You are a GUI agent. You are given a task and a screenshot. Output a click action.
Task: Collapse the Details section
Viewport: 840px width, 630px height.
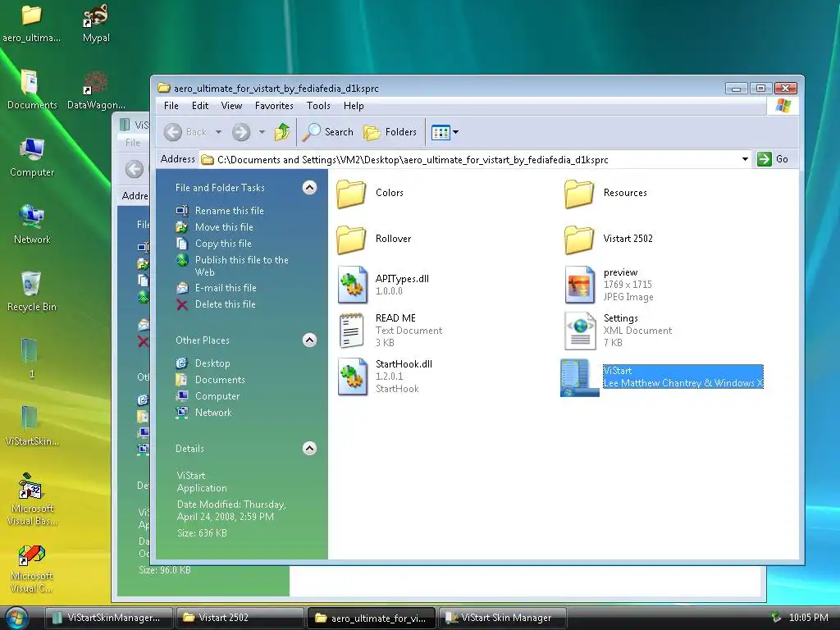pos(309,449)
